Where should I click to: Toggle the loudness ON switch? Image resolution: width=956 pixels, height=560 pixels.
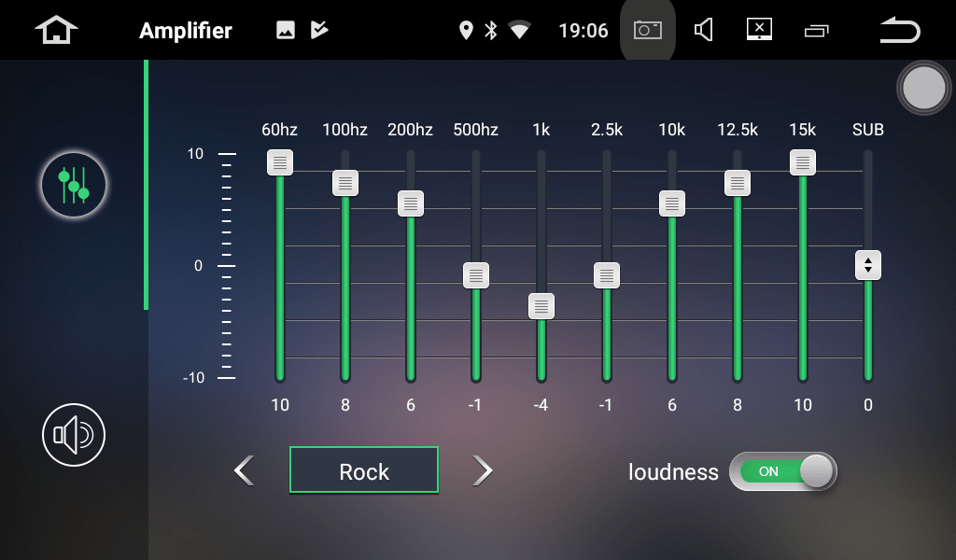(x=783, y=471)
